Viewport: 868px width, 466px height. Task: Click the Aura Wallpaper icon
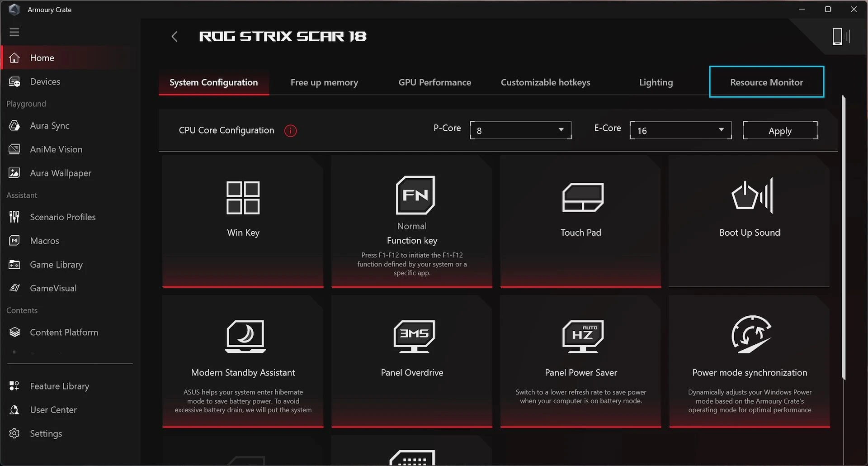[x=14, y=173]
